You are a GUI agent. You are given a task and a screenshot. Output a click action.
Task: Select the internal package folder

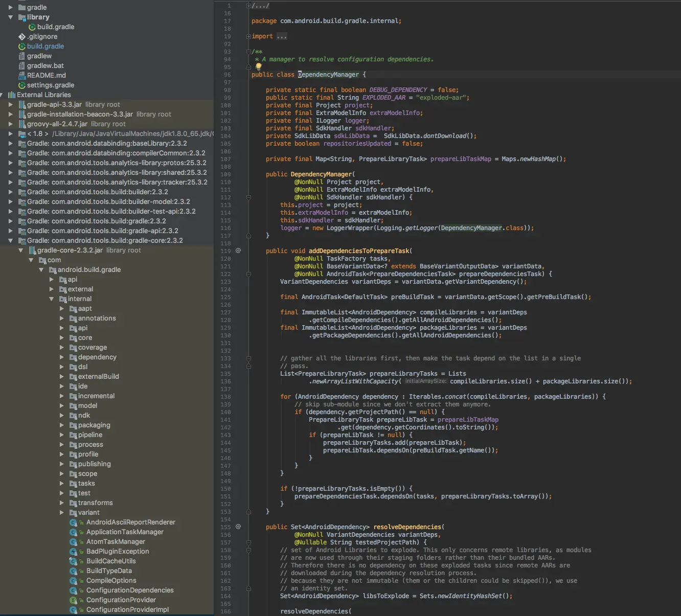tap(79, 299)
